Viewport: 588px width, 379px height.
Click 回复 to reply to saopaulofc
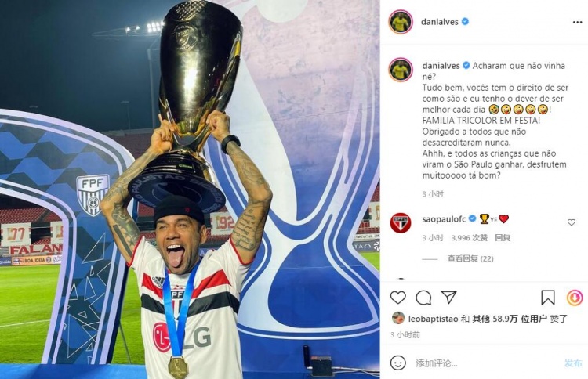(x=503, y=237)
